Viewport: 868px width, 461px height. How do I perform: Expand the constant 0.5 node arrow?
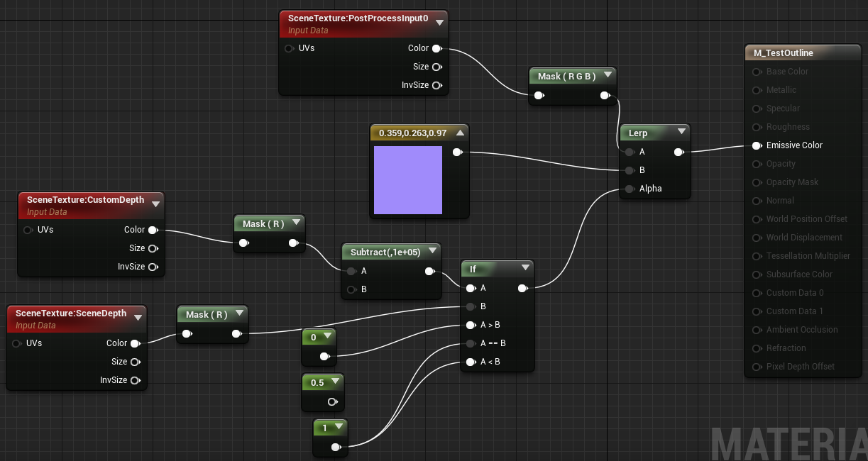click(x=334, y=382)
